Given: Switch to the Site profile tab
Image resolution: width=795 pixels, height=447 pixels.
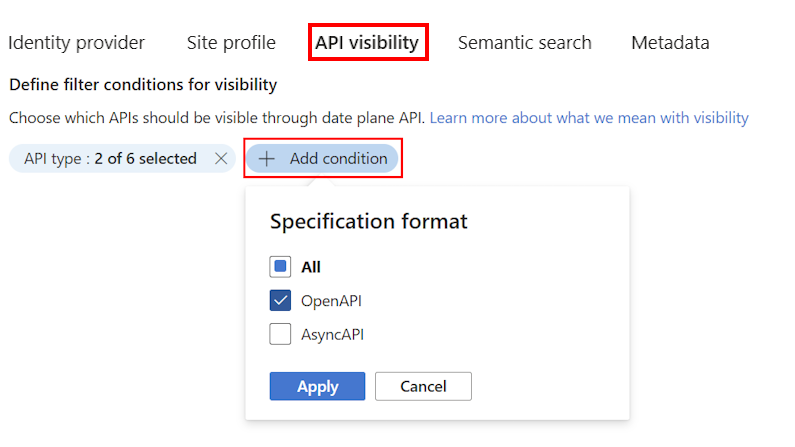Looking at the screenshot, I should pos(231,43).
